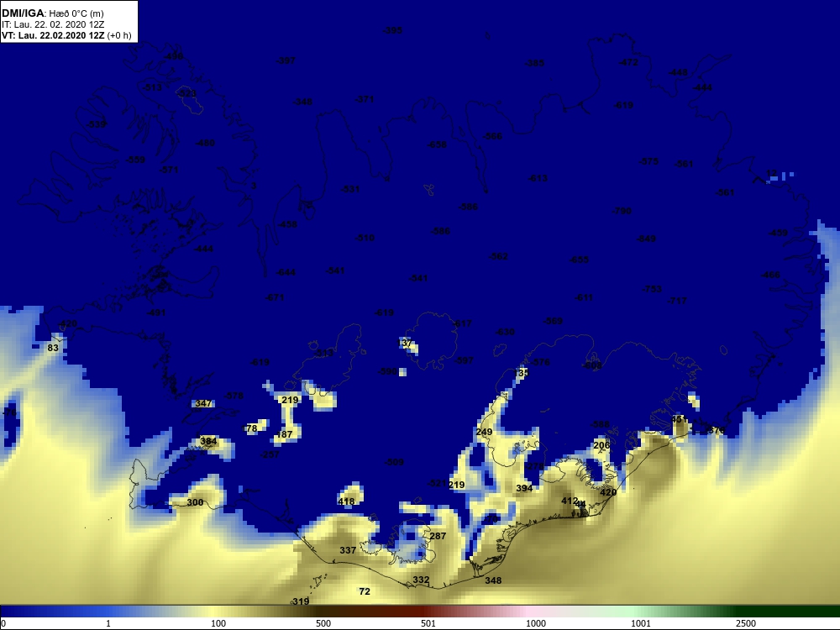Click the negative '-348' value in the north
Image resolution: width=840 pixels, height=630 pixels.
302,102
